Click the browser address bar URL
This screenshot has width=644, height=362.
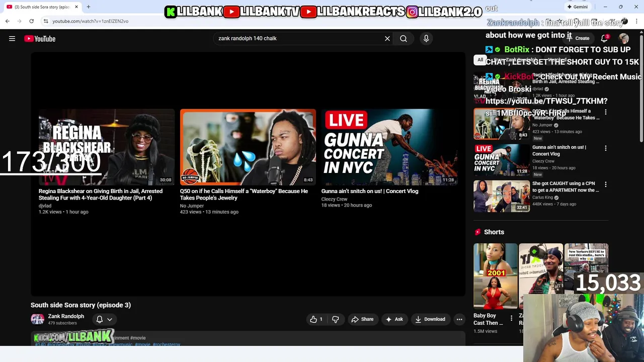(x=91, y=21)
